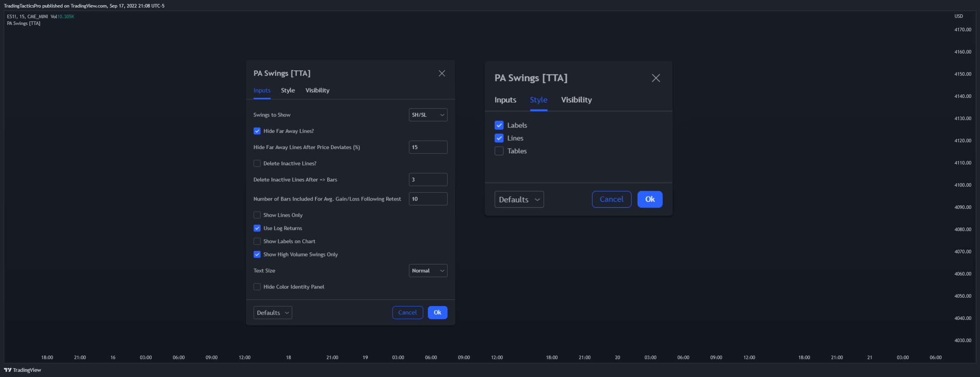980x377 pixels.
Task: Check Tables in the Style dialog
Action: click(499, 151)
